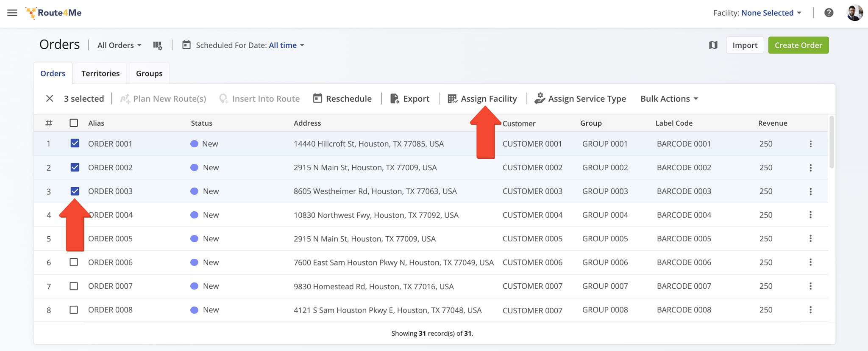Open the three-dot menu for ORDER 0007
The image size is (868, 351).
pyautogui.click(x=810, y=286)
